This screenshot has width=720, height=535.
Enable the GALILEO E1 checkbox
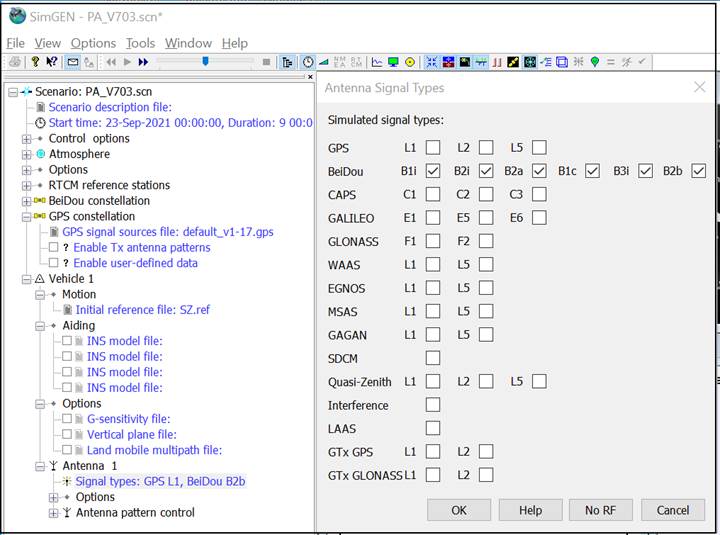433,218
